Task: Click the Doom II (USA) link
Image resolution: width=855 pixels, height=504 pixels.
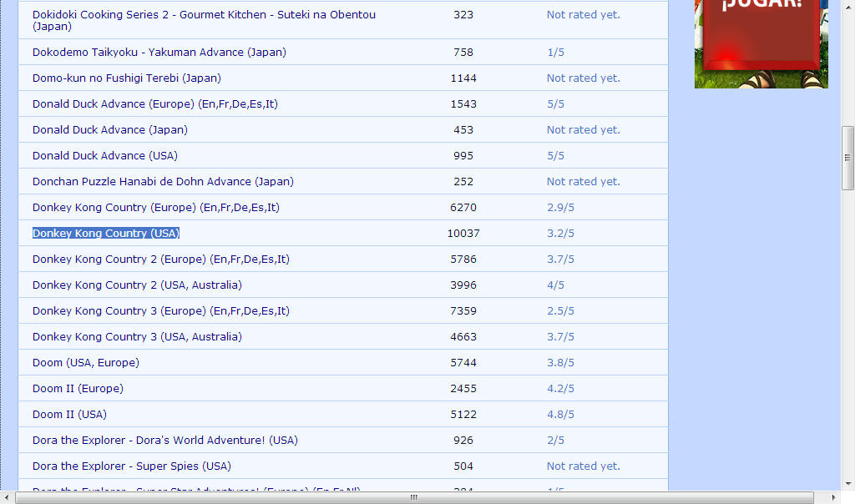Action: tap(69, 415)
